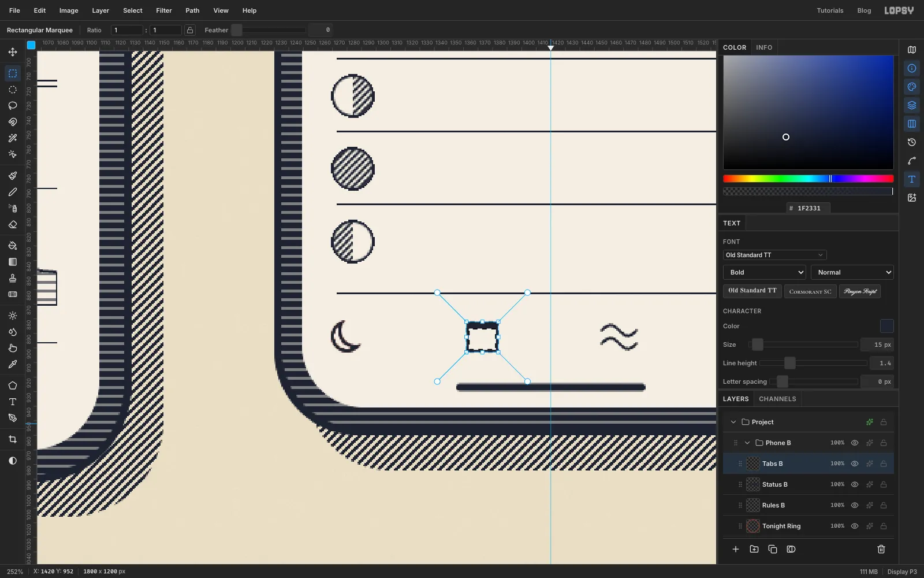Open the Normal font style dropdown
The width and height of the screenshot is (924, 578).
point(852,272)
